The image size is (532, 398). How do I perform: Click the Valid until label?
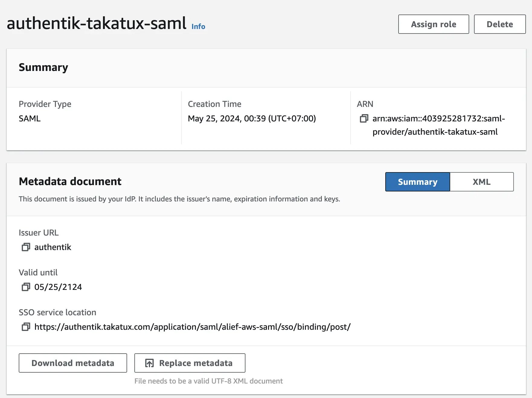pyautogui.click(x=38, y=272)
